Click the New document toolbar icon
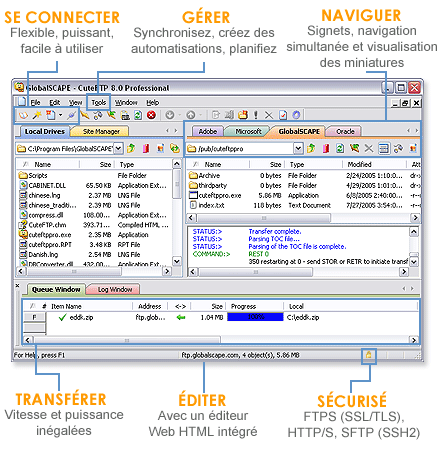The width and height of the screenshot is (438, 460). coord(50,115)
